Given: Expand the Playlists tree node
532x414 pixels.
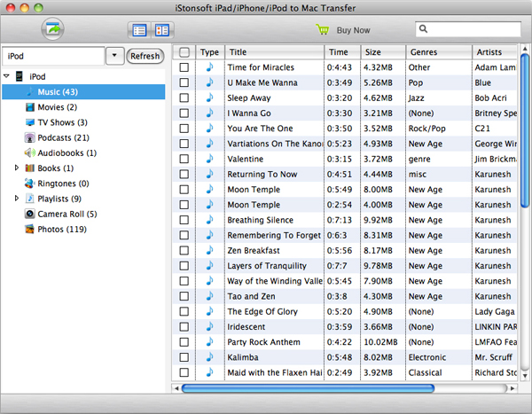Looking at the screenshot, I should point(16,199).
